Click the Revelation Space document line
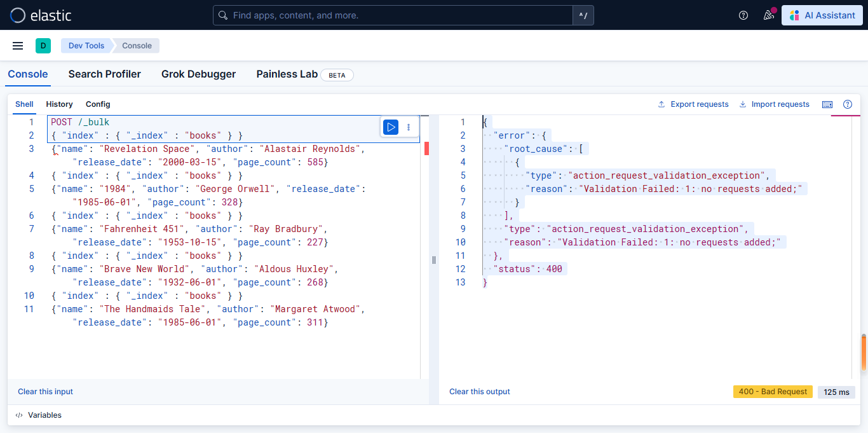The width and height of the screenshot is (868, 433). coord(208,156)
